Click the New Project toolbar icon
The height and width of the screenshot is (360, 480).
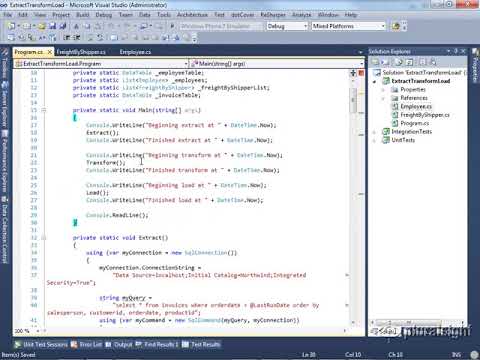click(11, 26)
